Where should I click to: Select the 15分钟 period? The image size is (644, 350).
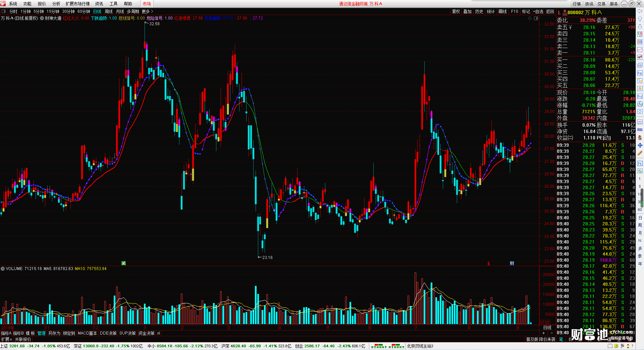tap(53, 11)
